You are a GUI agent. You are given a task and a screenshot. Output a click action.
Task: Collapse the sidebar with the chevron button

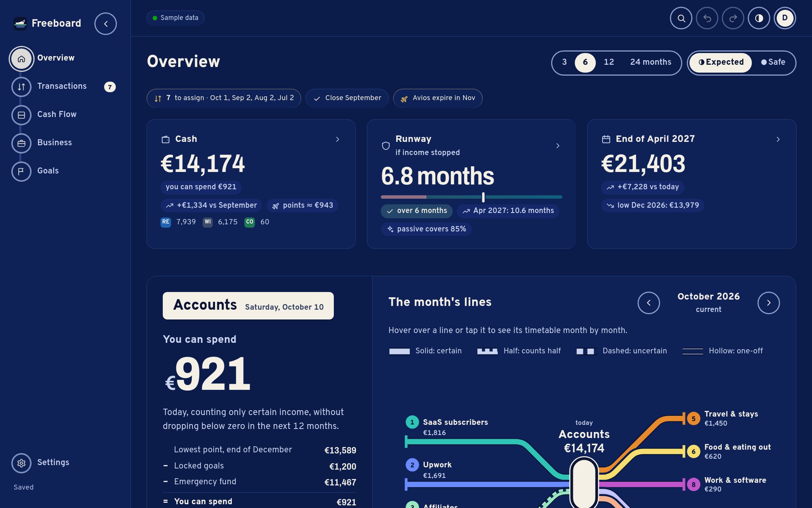point(106,24)
